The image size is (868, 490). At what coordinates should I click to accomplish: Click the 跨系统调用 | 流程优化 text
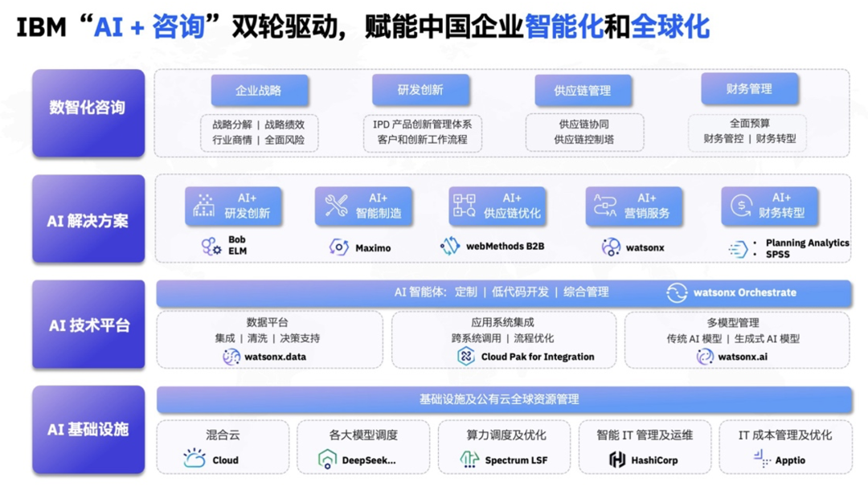pyautogui.click(x=502, y=338)
